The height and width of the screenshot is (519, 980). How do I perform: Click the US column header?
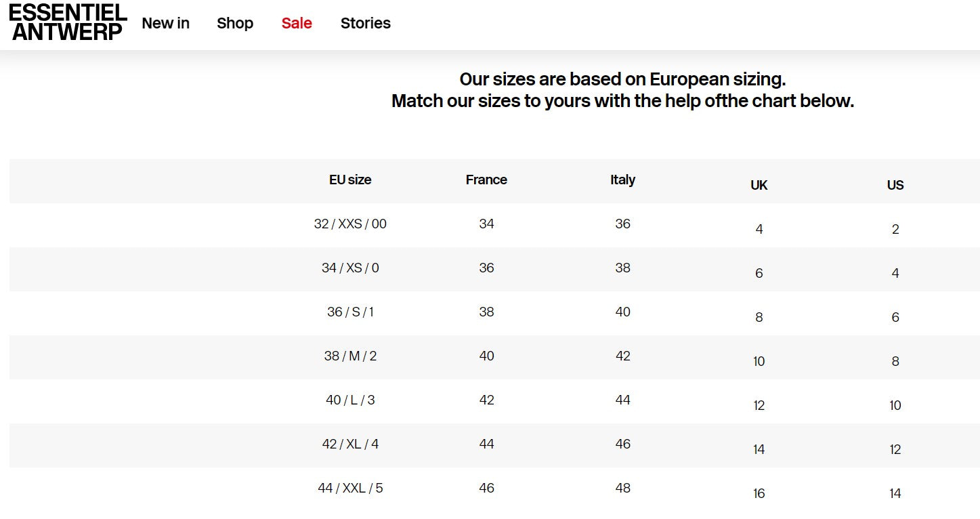click(895, 185)
